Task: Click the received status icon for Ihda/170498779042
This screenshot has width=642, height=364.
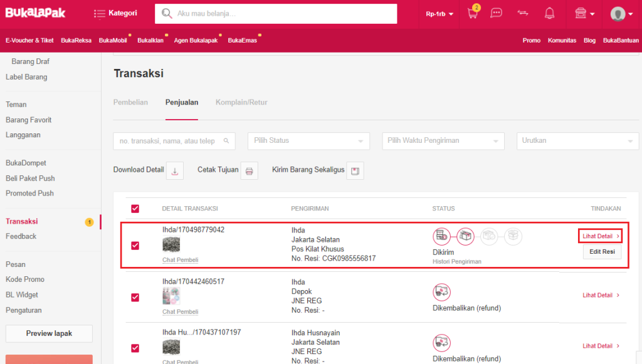Action: coord(489,236)
